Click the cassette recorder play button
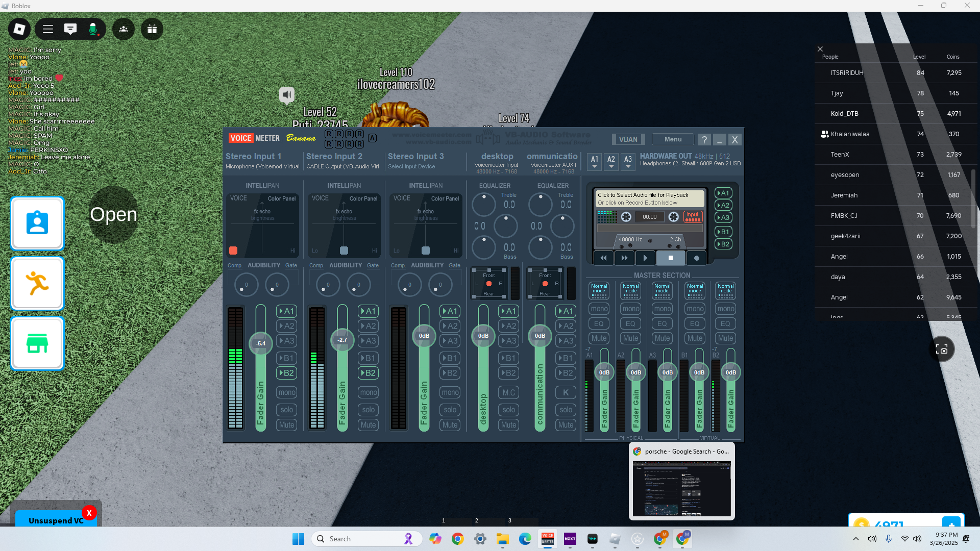Image resolution: width=980 pixels, height=551 pixels. 645,258
